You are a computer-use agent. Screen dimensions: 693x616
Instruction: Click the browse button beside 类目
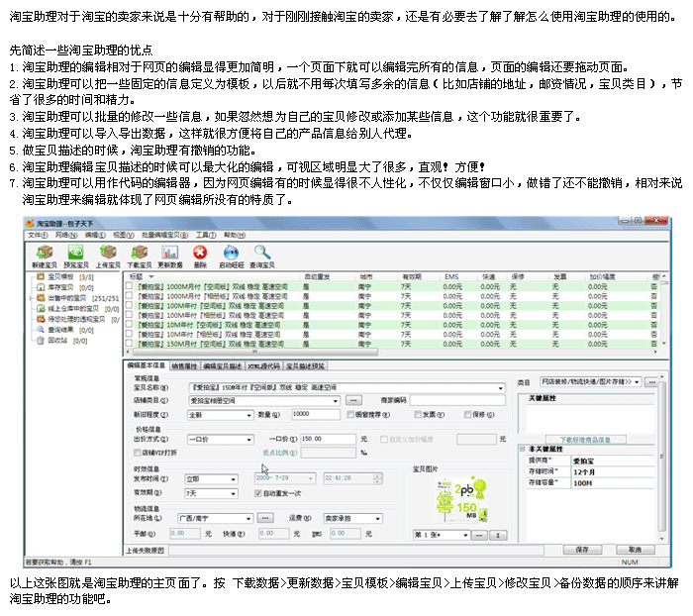tap(651, 382)
